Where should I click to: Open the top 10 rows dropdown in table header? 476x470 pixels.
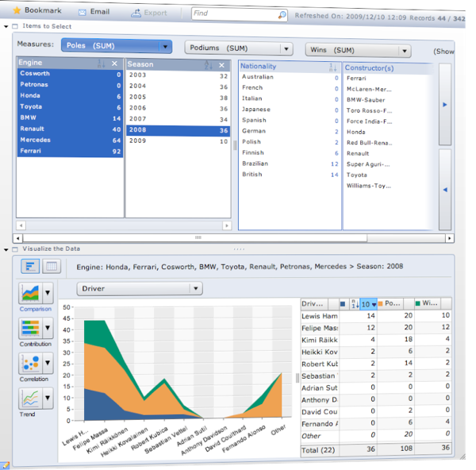pyautogui.click(x=369, y=304)
